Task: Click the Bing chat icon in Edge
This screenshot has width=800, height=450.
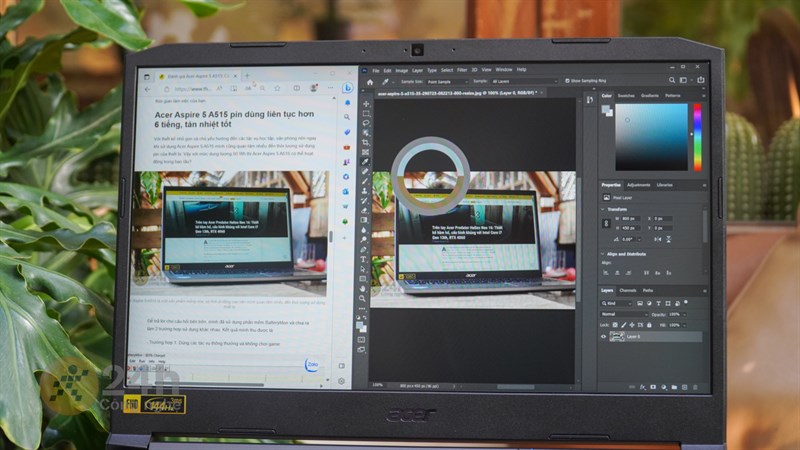Action: (x=347, y=88)
